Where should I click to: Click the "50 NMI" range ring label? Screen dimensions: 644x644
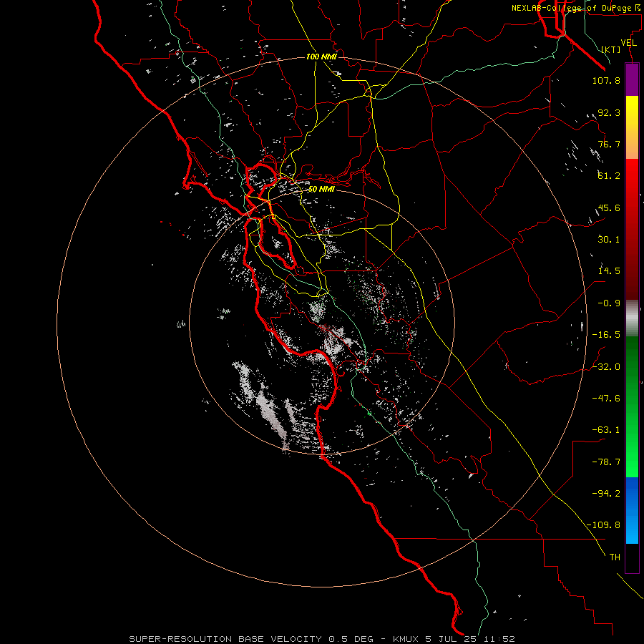[x=321, y=190]
